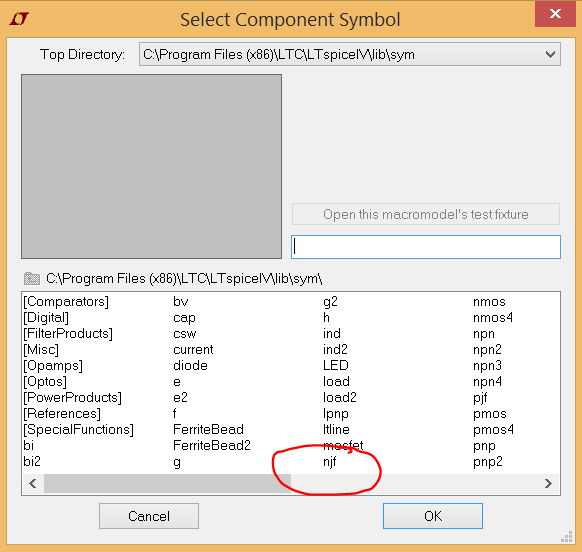Select the ltline symbol
Image resolution: width=582 pixels, height=552 pixels.
point(336,429)
